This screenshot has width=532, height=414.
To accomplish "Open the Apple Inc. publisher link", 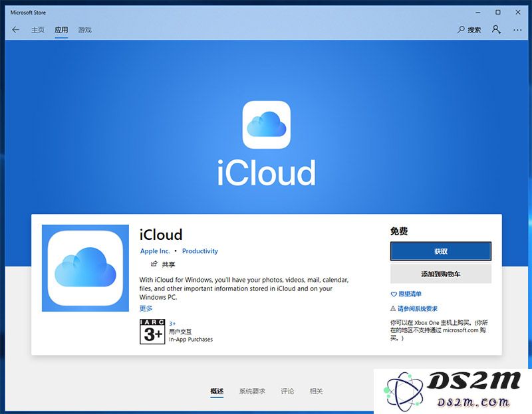I will click(155, 251).
